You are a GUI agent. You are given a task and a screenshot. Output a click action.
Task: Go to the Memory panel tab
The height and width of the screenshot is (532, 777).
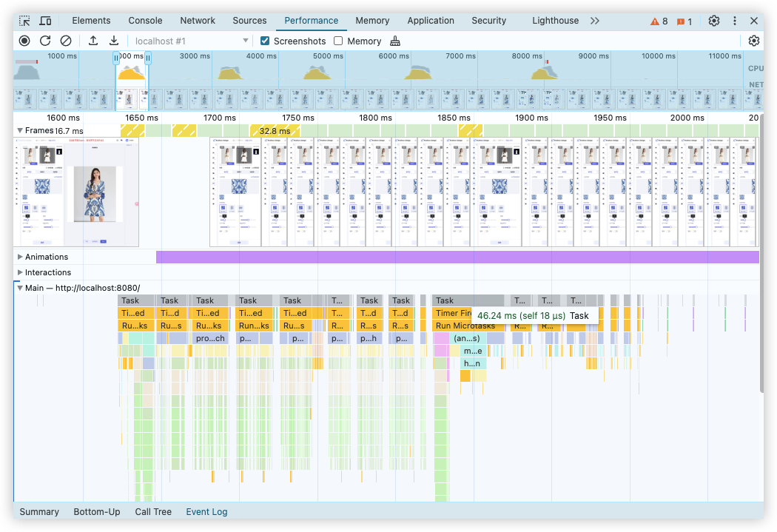point(372,21)
